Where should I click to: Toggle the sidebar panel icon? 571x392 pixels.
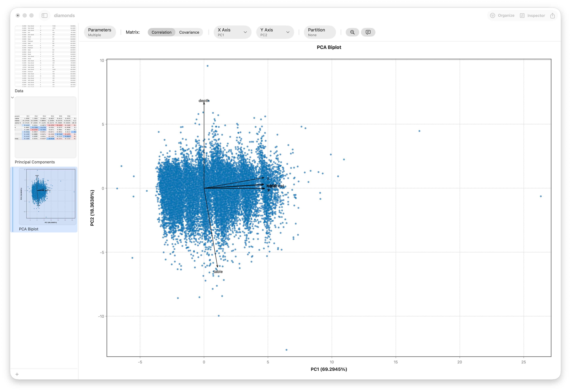[x=45, y=15]
